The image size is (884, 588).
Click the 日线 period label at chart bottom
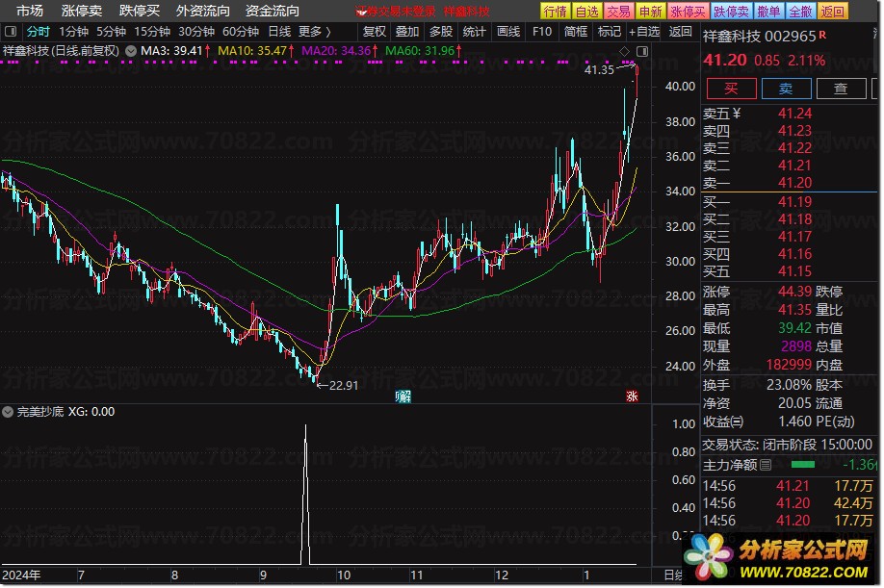coord(673,575)
